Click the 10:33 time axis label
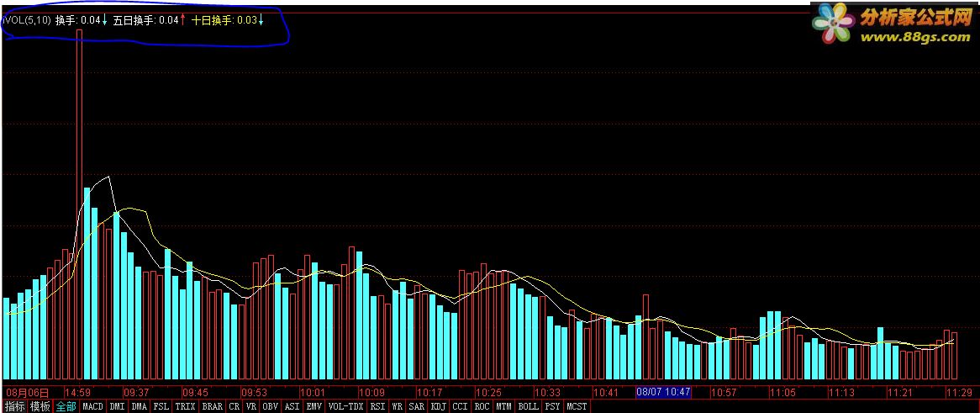Screen dimensions: 980x413 (x=547, y=392)
